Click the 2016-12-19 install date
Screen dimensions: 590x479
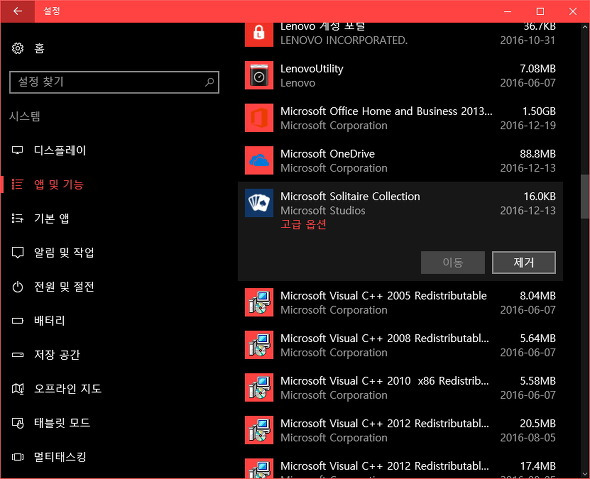pyautogui.click(x=528, y=125)
